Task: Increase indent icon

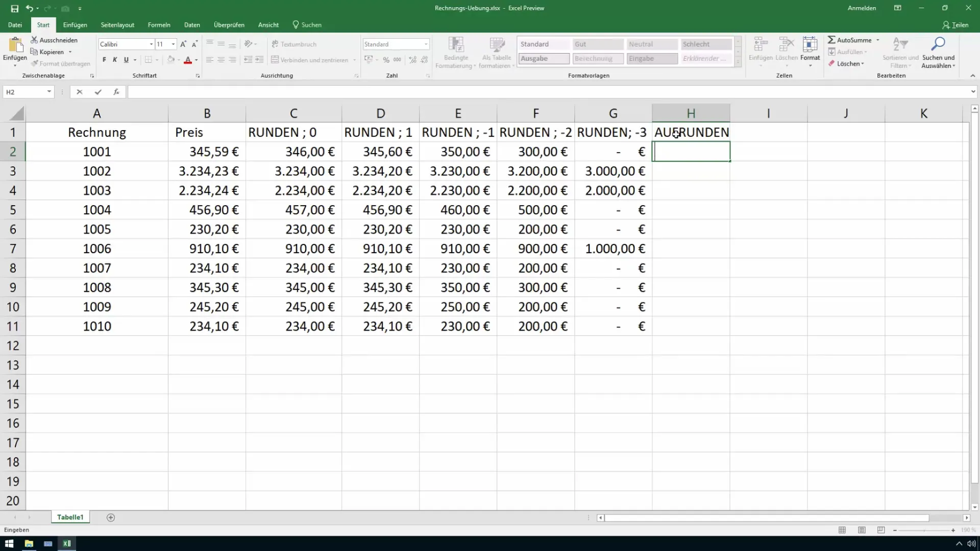Action: (x=259, y=60)
